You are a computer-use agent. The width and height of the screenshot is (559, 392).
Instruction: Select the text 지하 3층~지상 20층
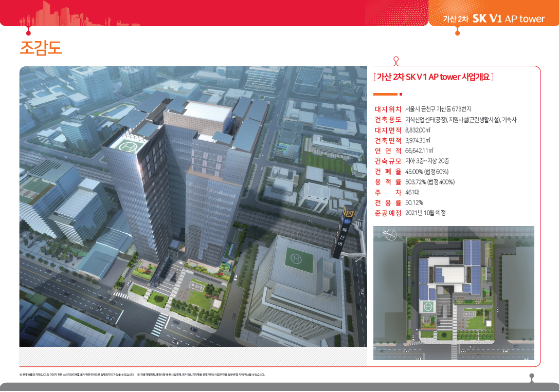[x=427, y=161]
